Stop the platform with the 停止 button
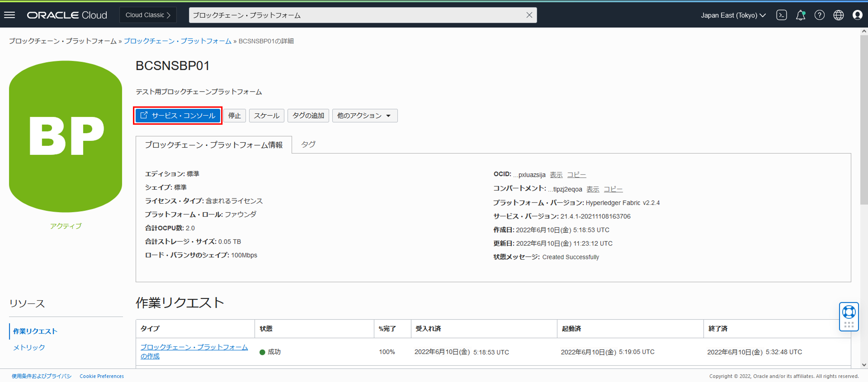This screenshot has width=868, height=382. [235, 115]
